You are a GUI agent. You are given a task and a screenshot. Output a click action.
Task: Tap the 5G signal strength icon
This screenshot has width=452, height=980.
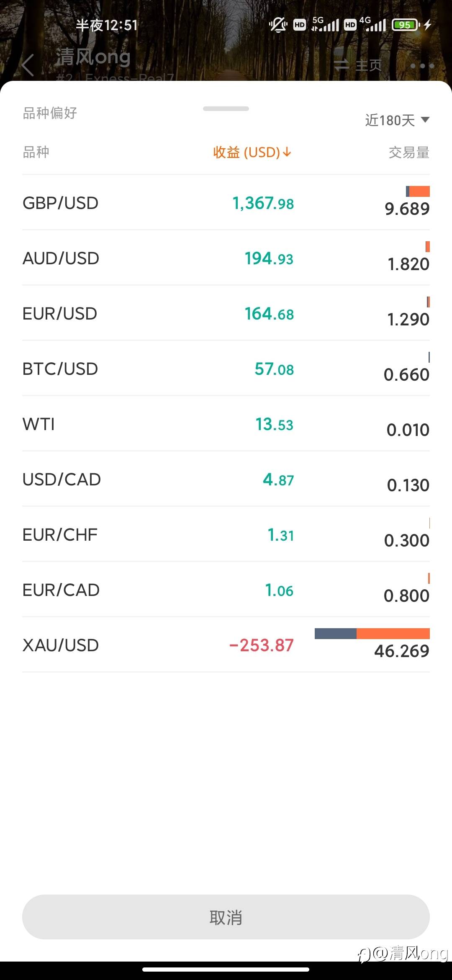[x=326, y=25]
